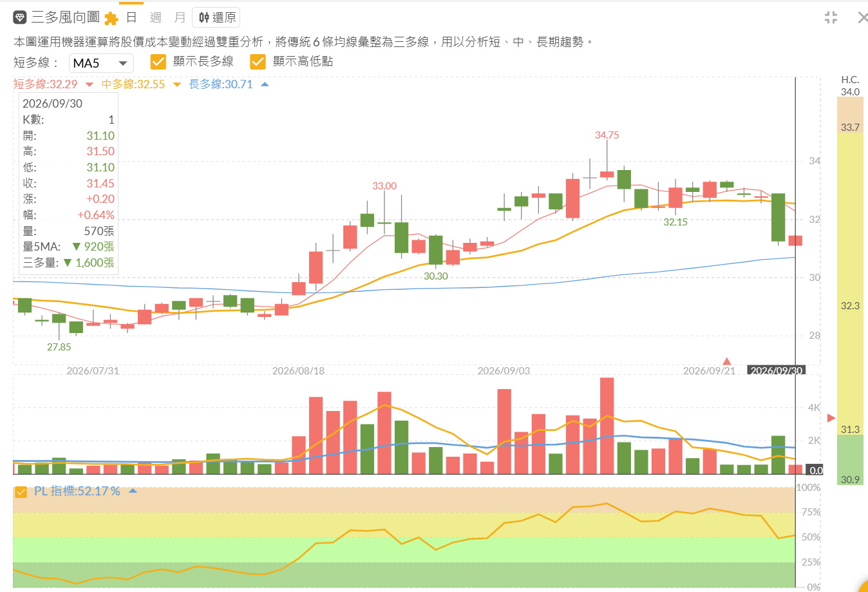Click the 還原 price adjustment button
Viewport: 868px width, 592px height.
(216, 17)
